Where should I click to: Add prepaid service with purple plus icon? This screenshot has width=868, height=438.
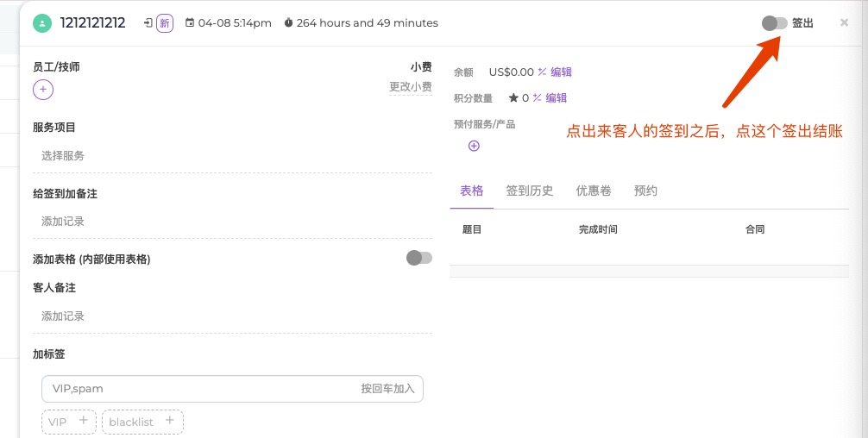pos(474,146)
